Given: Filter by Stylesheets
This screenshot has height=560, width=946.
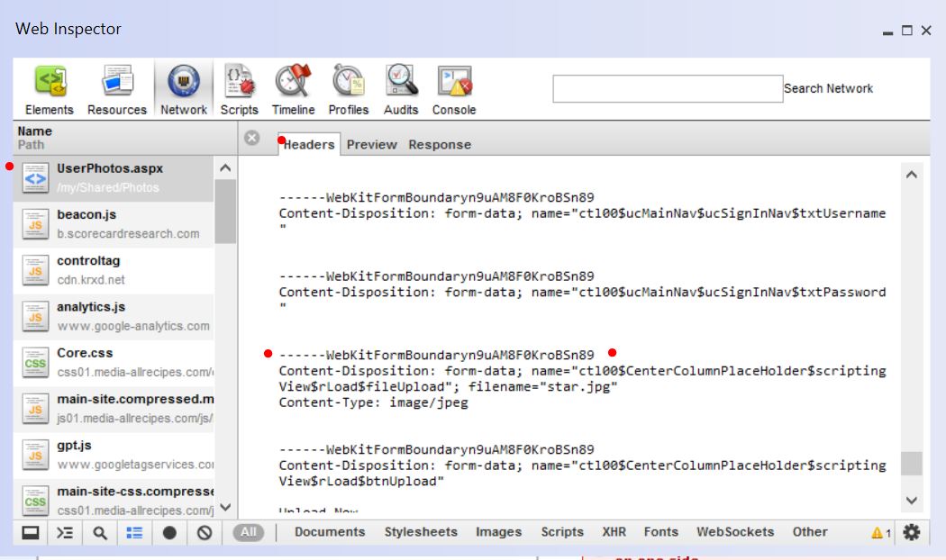Looking at the screenshot, I should [421, 532].
